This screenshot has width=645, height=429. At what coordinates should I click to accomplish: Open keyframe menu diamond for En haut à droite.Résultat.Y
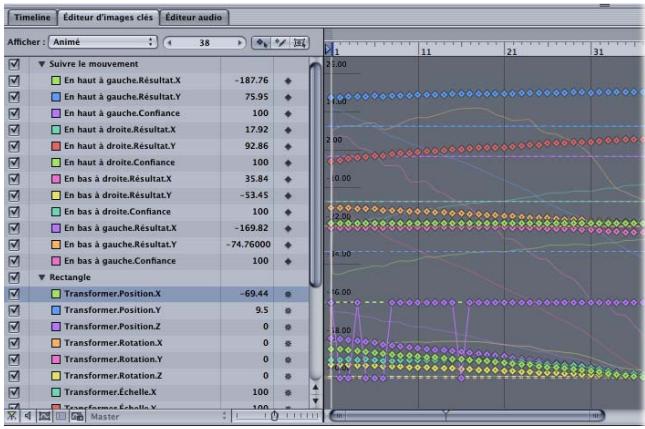(288, 146)
